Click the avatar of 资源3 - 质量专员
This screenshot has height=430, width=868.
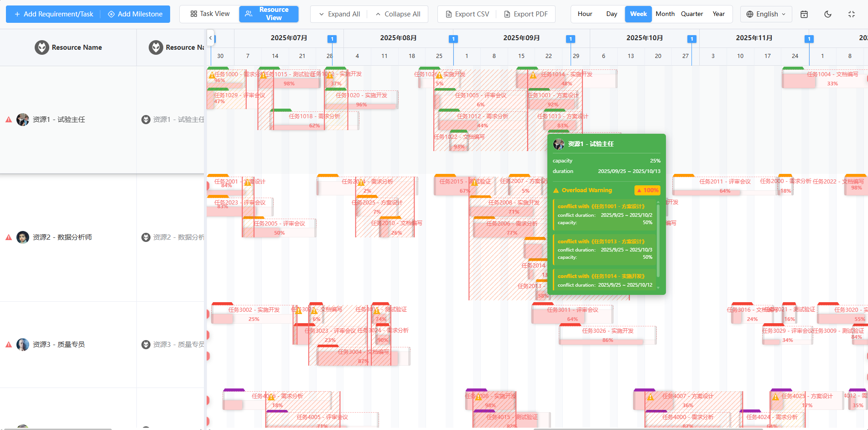23,345
